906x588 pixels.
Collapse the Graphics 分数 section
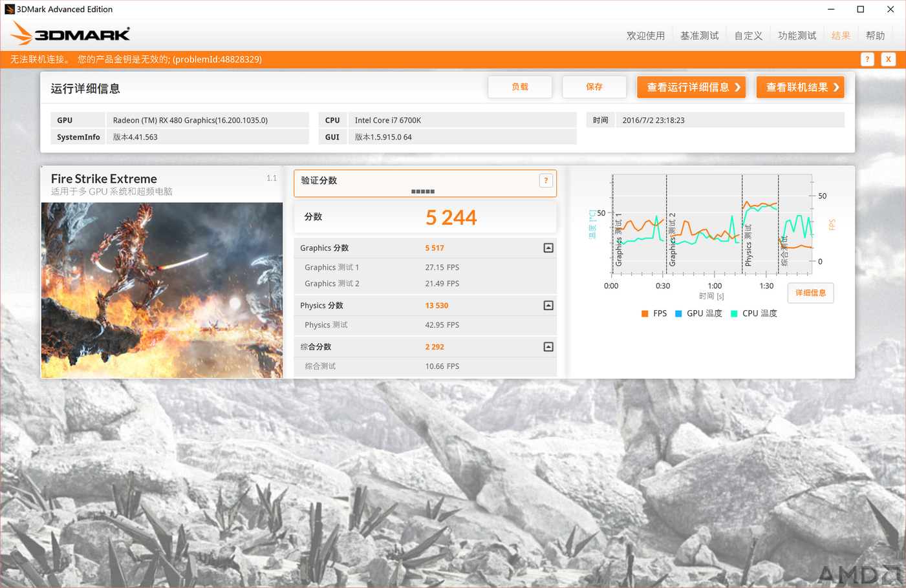point(548,248)
